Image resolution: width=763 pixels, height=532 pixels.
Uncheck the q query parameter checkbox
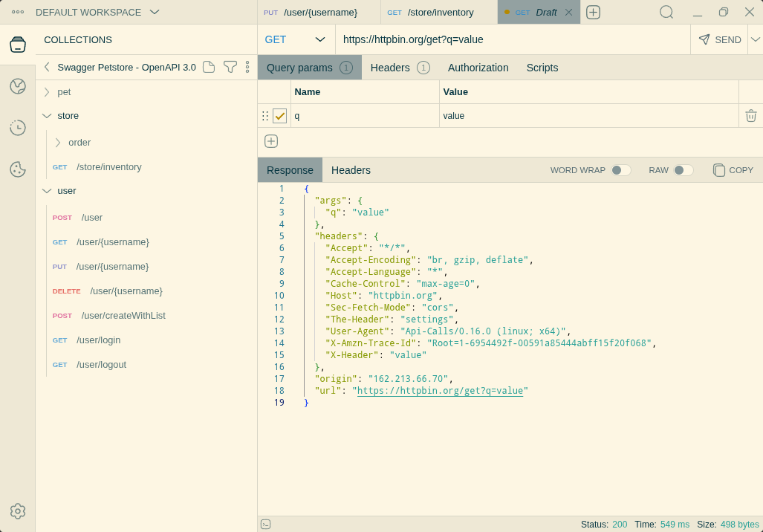[279, 116]
